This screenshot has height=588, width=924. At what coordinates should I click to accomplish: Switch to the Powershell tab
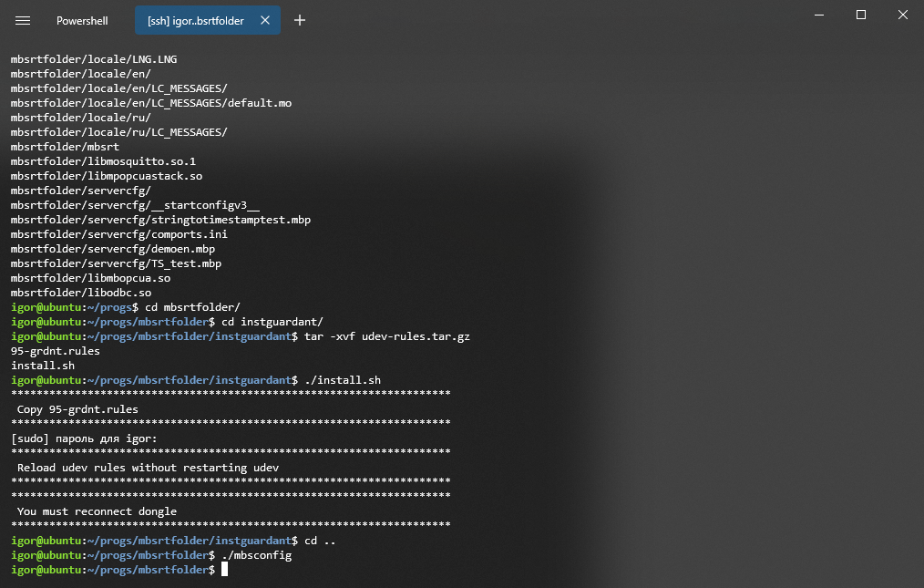[82, 20]
